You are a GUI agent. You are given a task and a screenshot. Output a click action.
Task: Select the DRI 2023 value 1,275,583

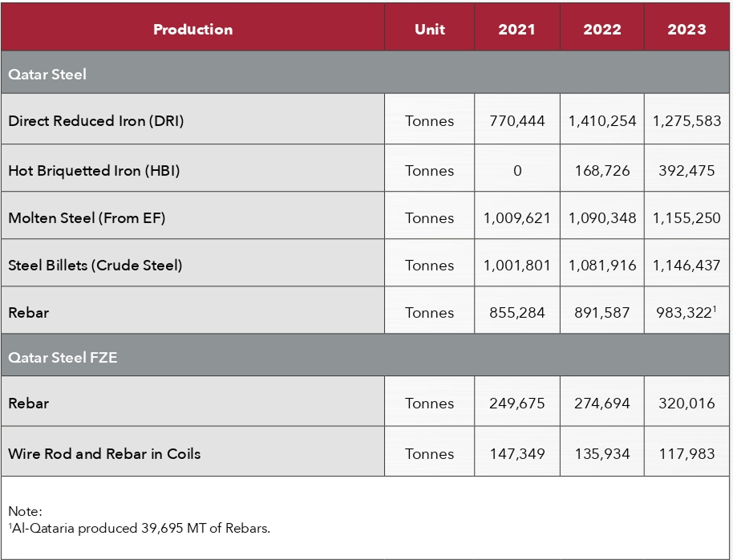click(686, 121)
